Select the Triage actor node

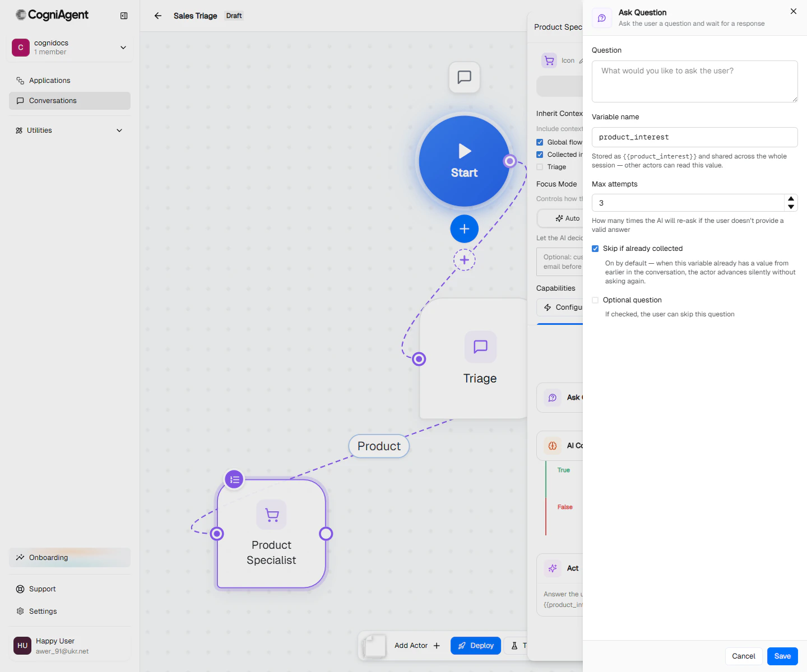click(474, 358)
